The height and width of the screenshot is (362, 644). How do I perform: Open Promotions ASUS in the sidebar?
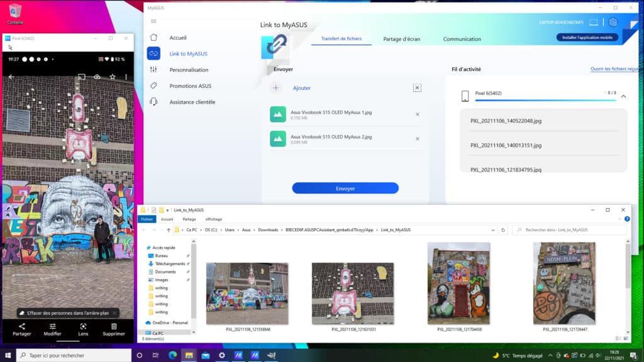coord(190,85)
